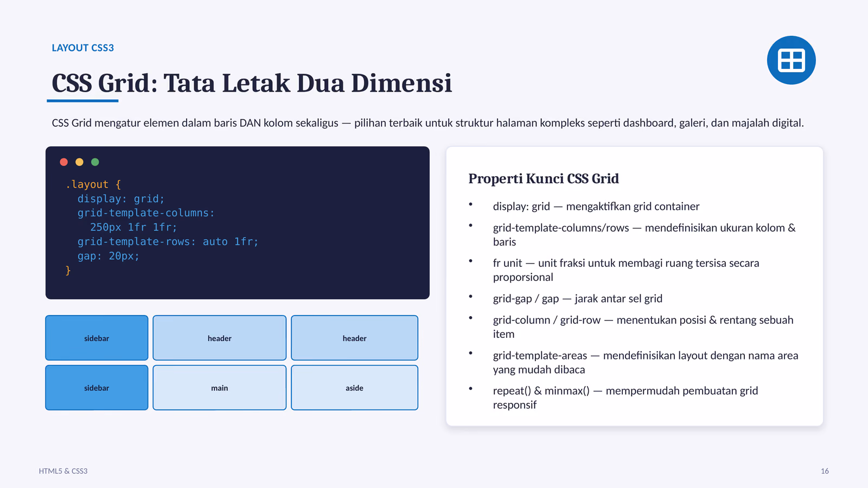Click the yellow dot in the code window

[x=79, y=162]
